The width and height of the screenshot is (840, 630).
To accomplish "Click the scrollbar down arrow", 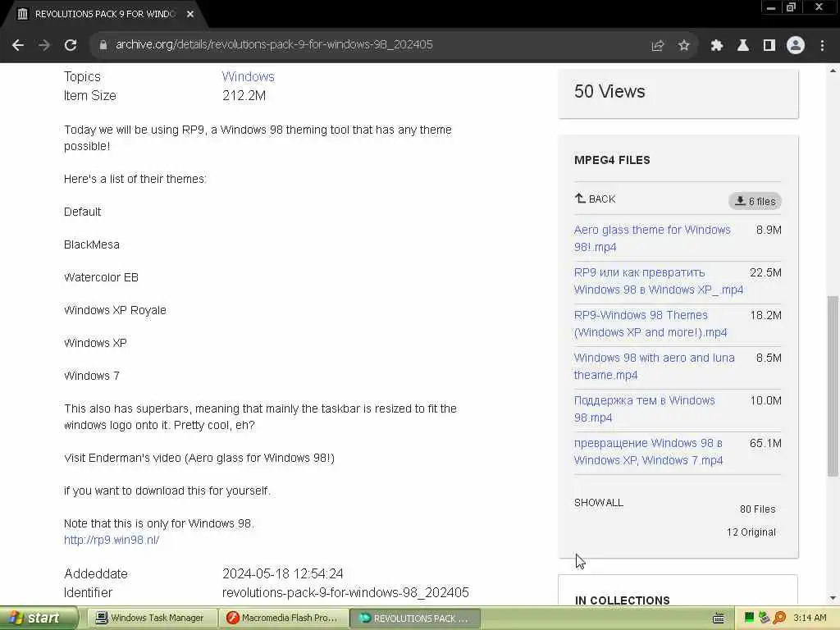I will (833, 598).
